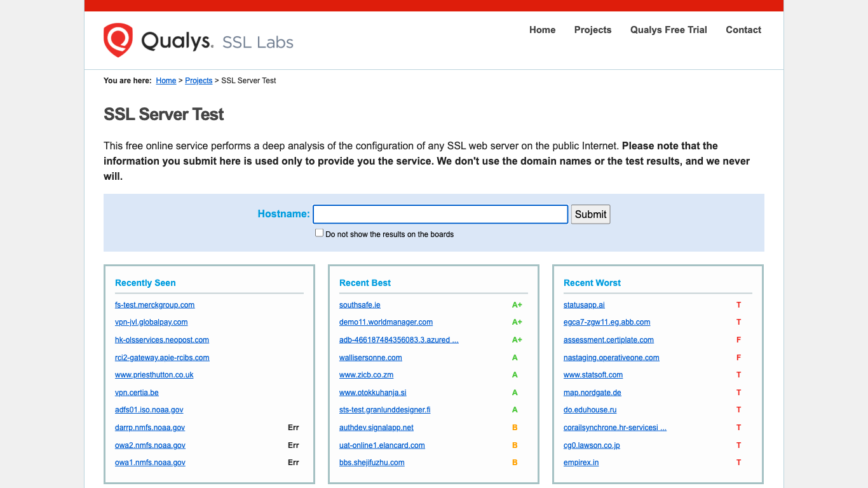Open owa2.nmfs.noaa.gov link

pyautogui.click(x=151, y=445)
